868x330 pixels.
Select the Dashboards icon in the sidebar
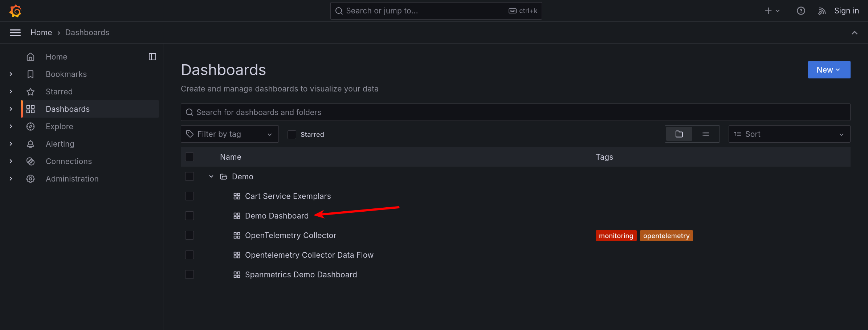click(30, 109)
